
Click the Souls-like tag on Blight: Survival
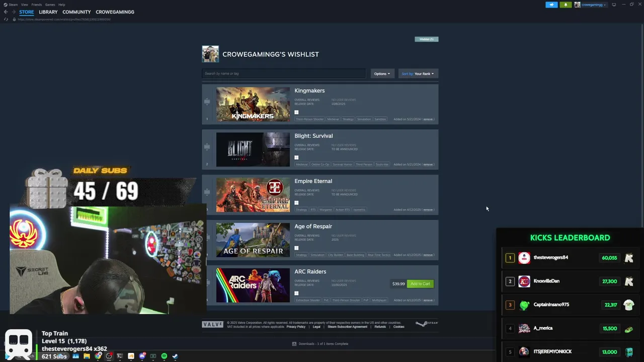point(382,164)
